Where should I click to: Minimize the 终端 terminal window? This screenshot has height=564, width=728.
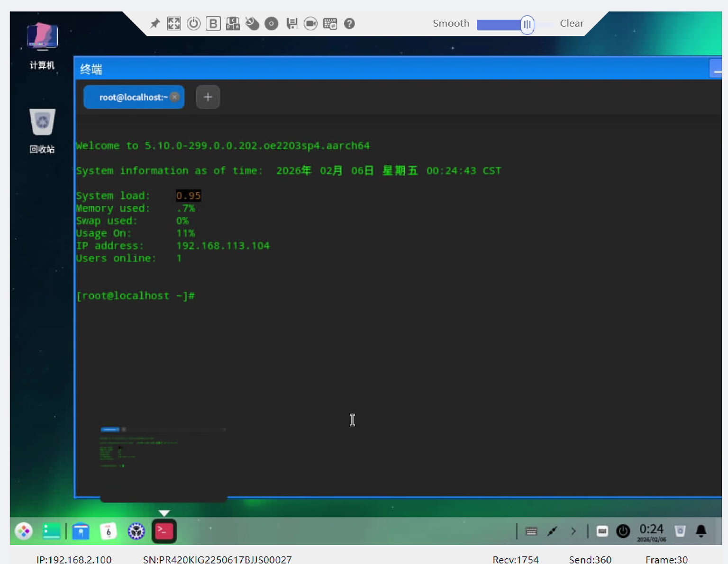coord(716,69)
